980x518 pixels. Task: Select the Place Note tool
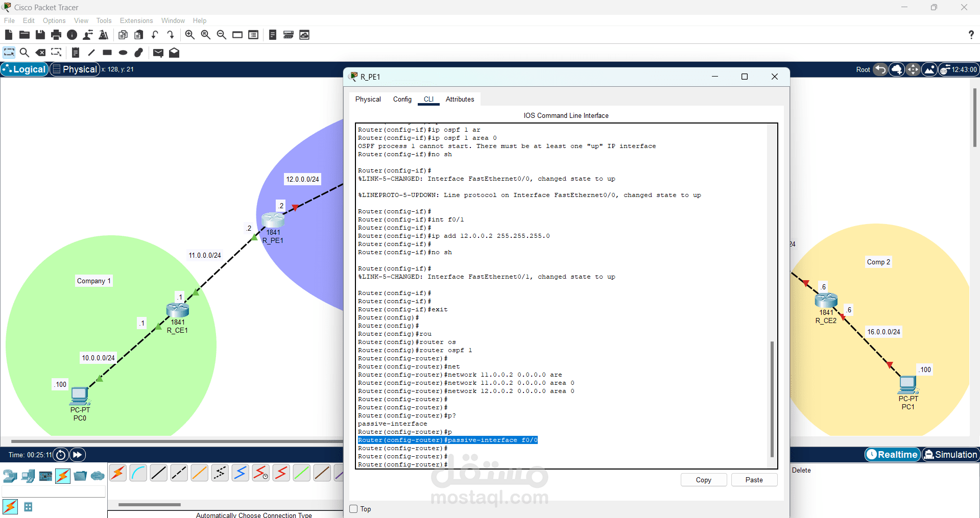[x=76, y=53]
